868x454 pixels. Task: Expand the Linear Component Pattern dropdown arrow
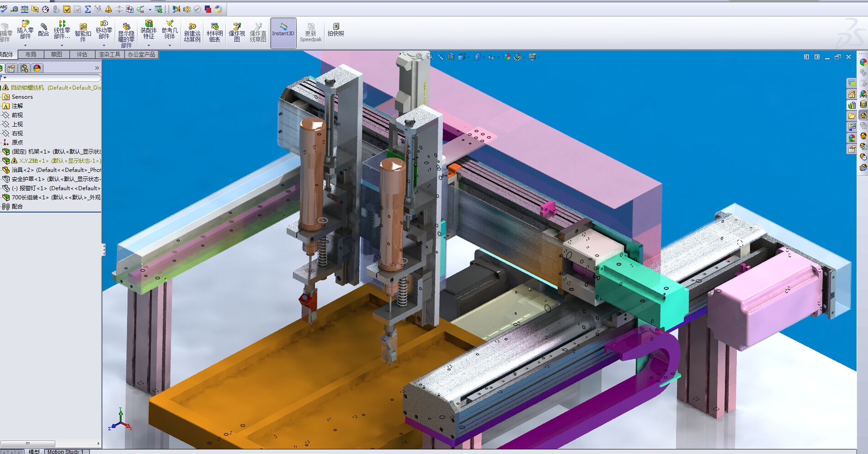tap(62, 45)
